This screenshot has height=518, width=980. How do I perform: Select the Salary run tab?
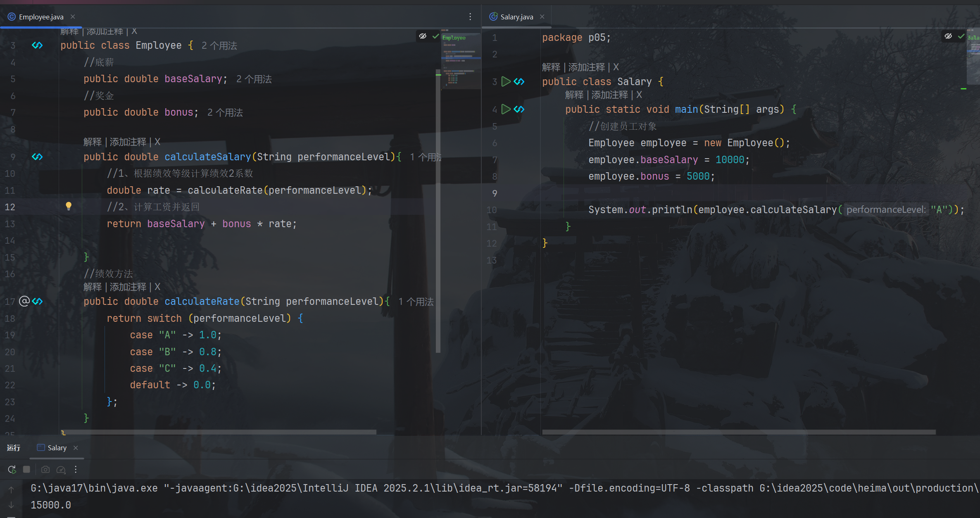57,448
